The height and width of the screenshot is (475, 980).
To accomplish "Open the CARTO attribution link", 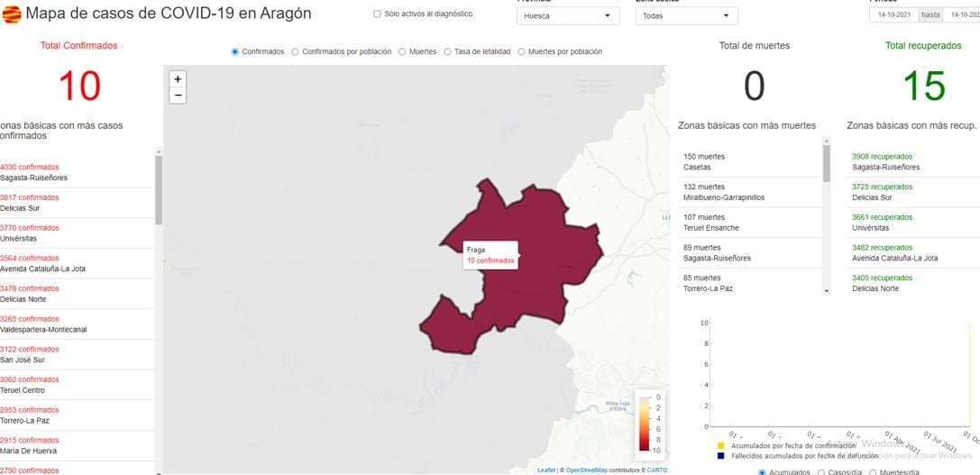I will pos(657,470).
